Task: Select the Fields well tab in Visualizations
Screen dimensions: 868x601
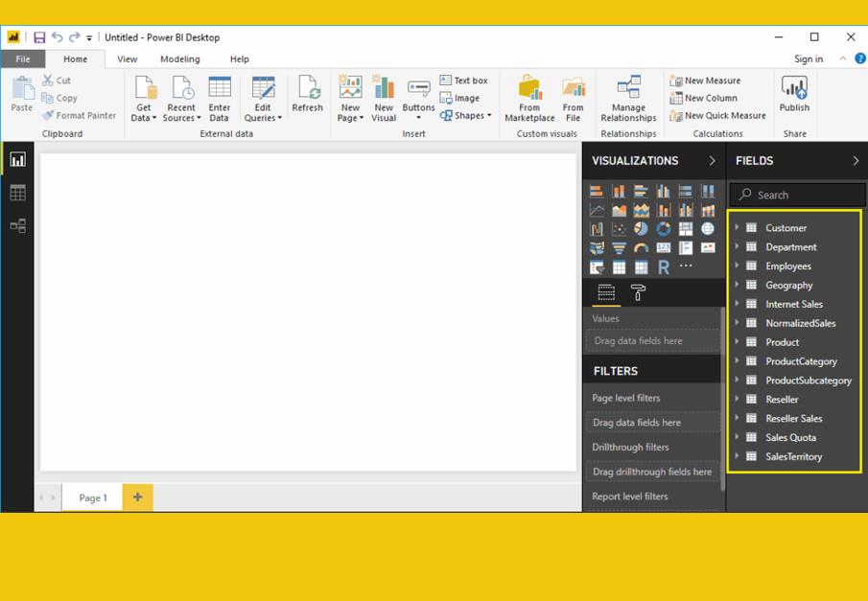Action: coord(606,293)
